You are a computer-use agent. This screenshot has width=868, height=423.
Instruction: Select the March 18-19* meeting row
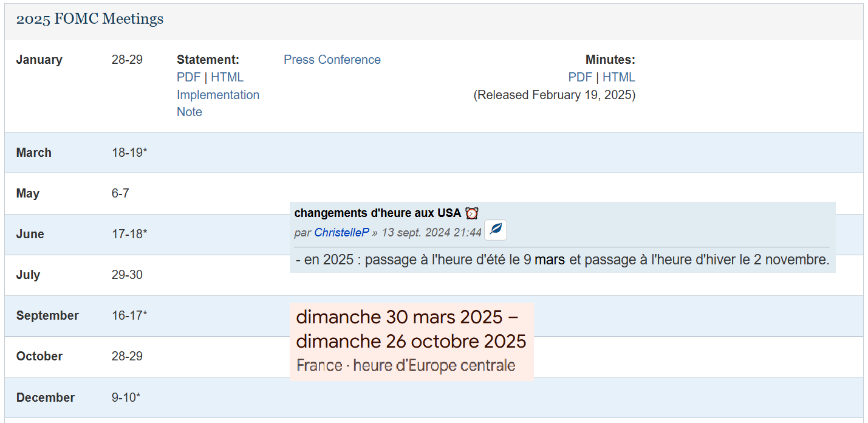[x=129, y=153]
